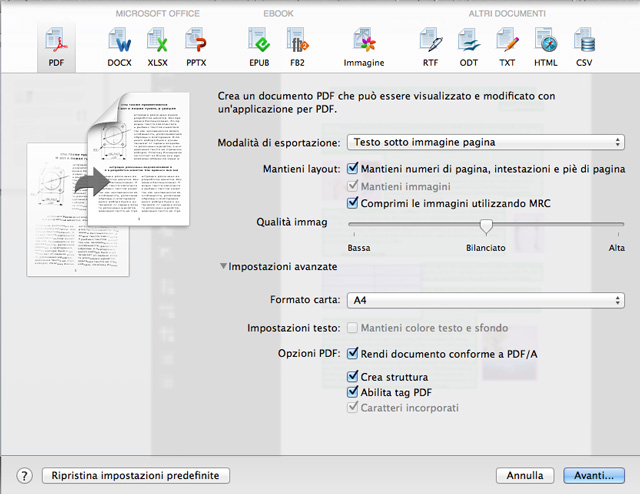The width and height of the screenshot is (640, 494).
Task: Select the PDF export format icon
Action: pos(56,47)
